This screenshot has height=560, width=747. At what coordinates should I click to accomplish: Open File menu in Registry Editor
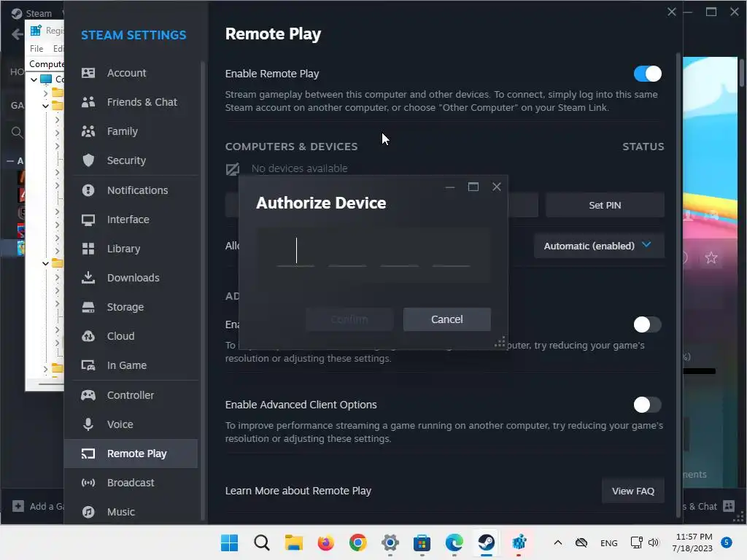click(x=36, y=49)
